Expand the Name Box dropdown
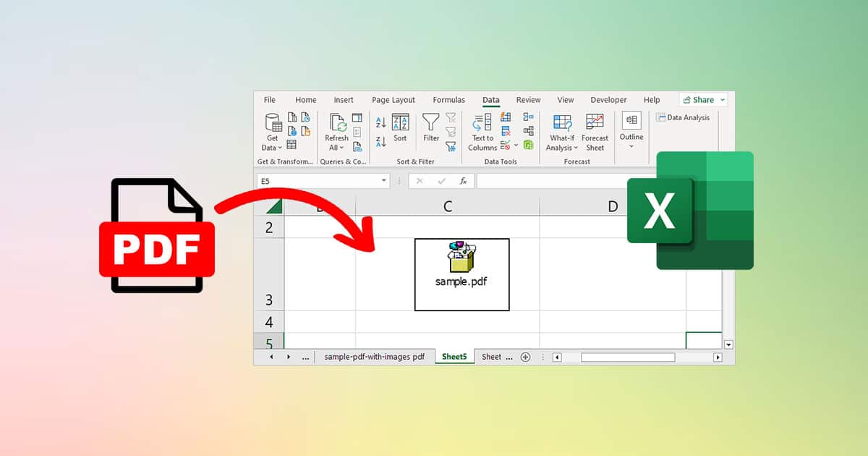This screenshot has height=456, width=868. point(383,181)
